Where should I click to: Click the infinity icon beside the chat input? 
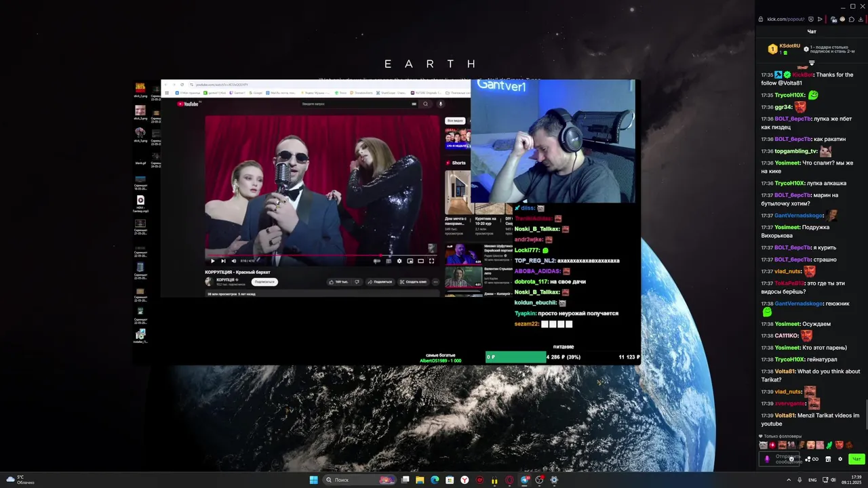point(815,459)
